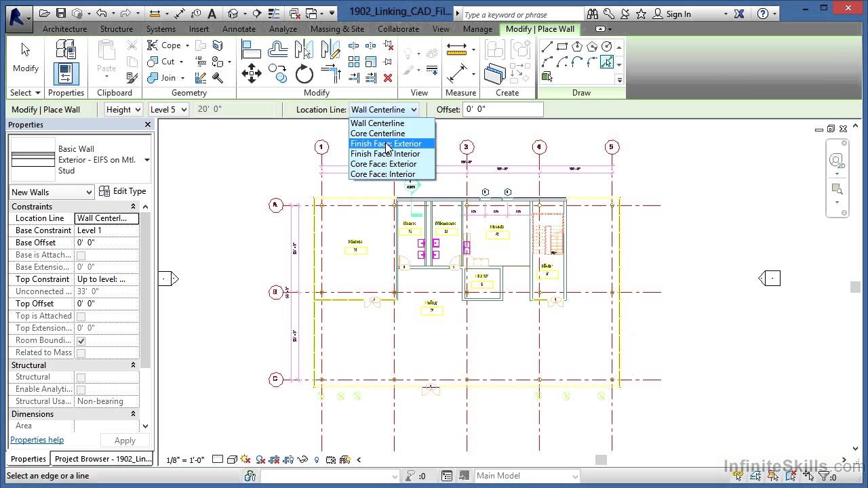This screenshot has height=488, width=868.
Task: Open the Annotate ribbon tab
Action: coord(239,29)
